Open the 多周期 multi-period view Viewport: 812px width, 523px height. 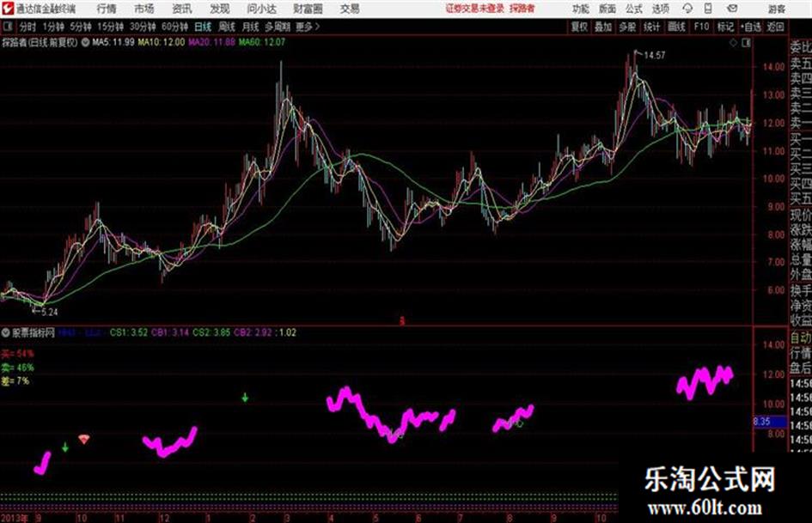[x=278, y=27]
